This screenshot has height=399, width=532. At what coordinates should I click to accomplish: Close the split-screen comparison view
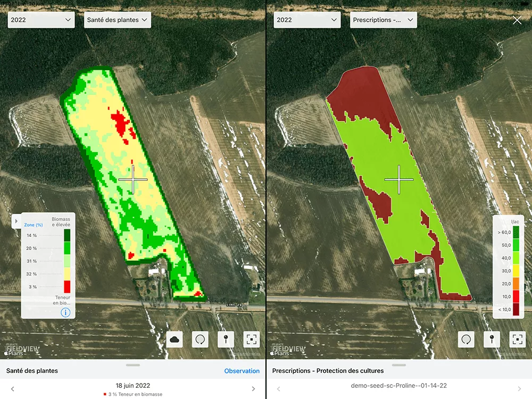pos(517,20)
